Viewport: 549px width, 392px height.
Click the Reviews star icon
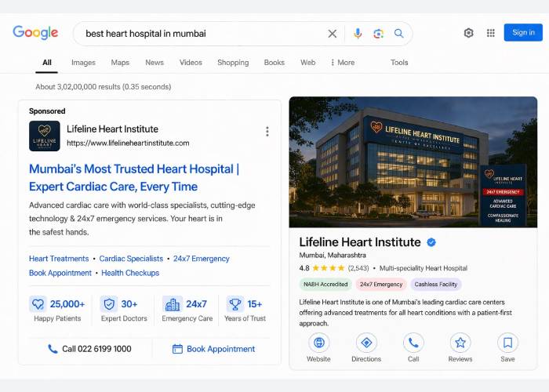[x=460, y=343]
